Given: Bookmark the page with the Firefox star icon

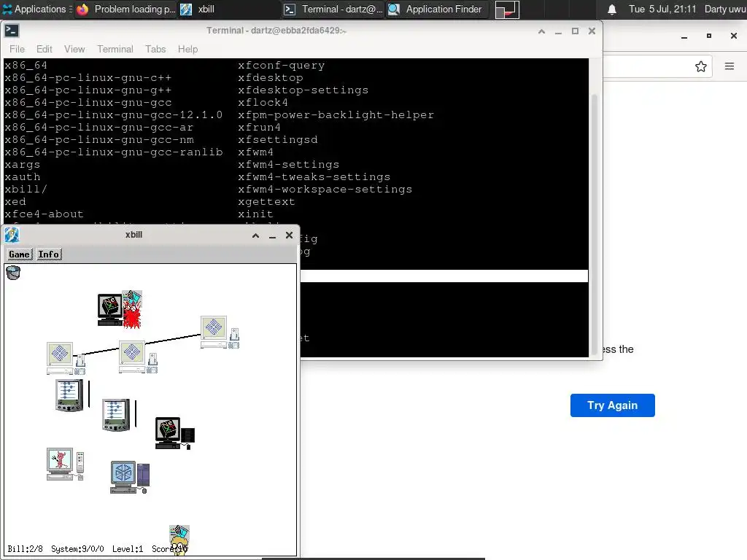Looking at the screenshot, I should click(x=700, y=66).
